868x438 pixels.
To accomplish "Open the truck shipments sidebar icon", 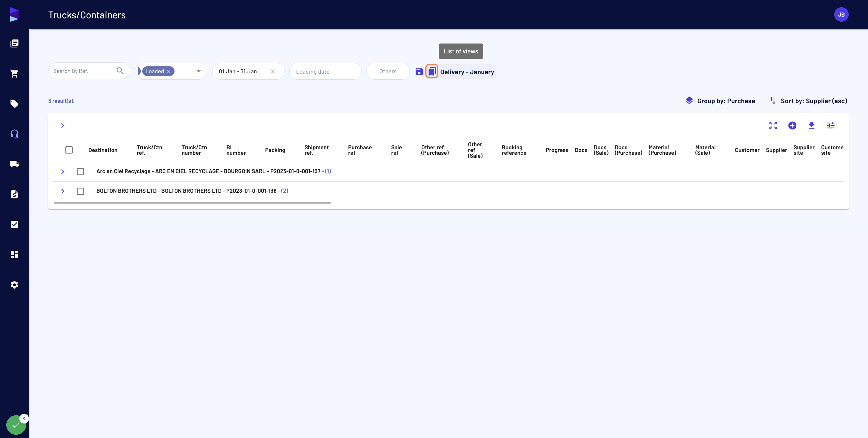I will tap(14, 164).
